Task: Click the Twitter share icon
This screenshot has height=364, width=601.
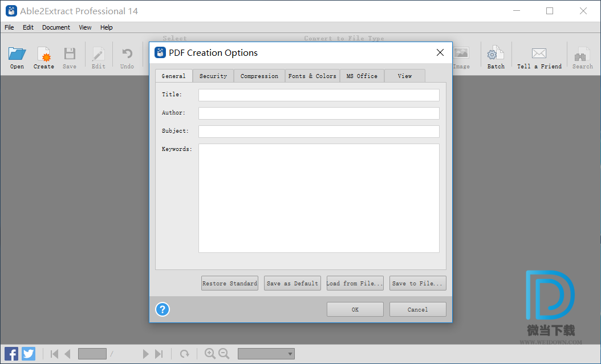Action: pyautogui.click(x=29, y=354)
